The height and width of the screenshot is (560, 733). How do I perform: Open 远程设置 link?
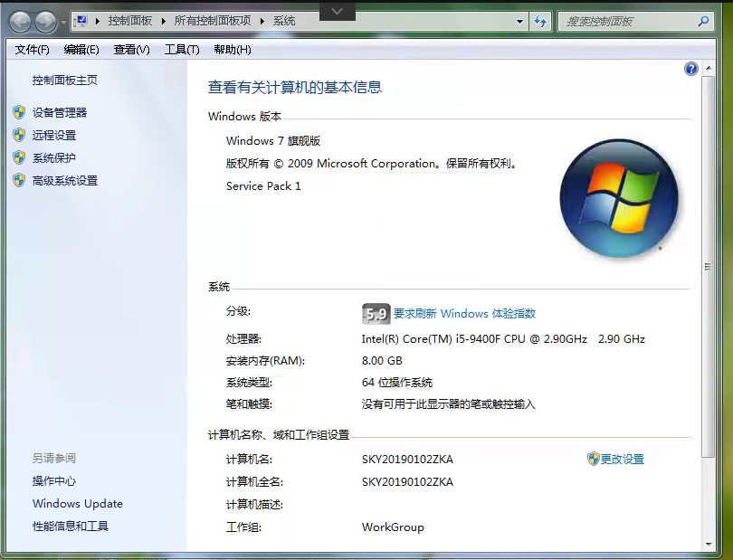[x=54, y=136]
